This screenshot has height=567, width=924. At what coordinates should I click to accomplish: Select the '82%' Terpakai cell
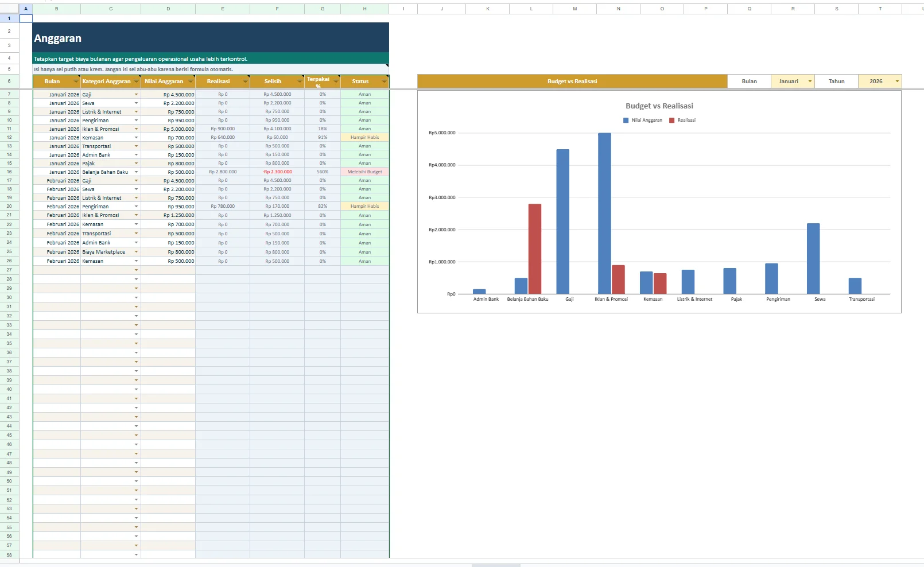[323, 206]
